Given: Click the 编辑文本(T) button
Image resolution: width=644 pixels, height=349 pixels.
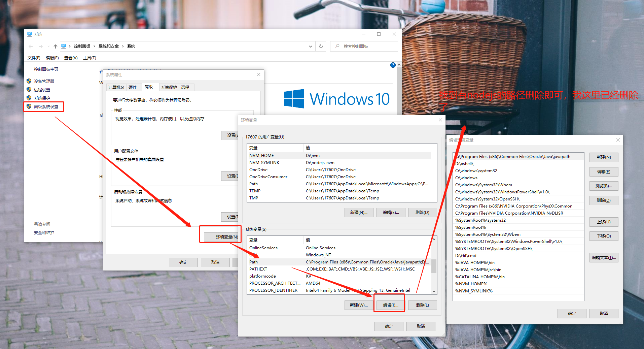Looking at the screenshot, I should click(604, 258).
